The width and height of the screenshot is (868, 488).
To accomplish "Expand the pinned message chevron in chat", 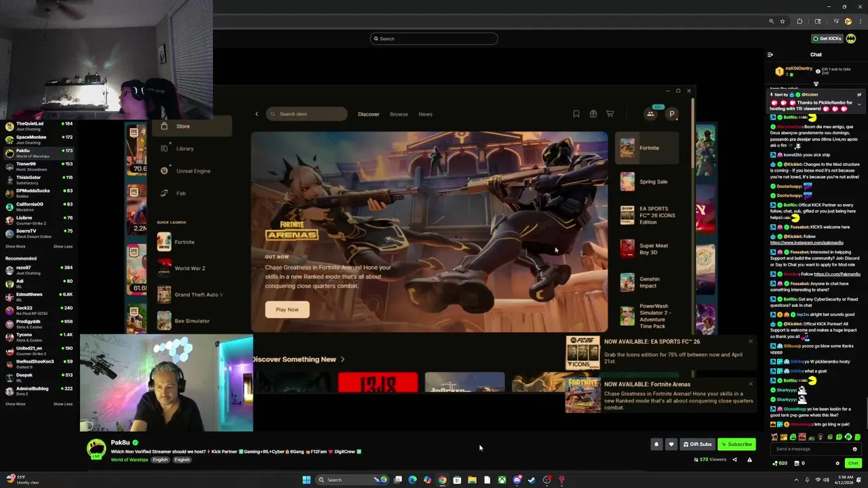I will coord(859,104).
